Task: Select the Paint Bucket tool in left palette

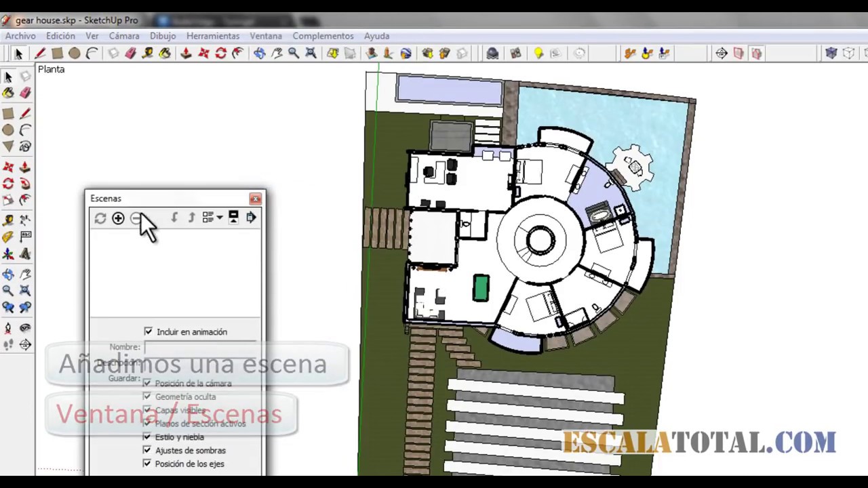Action: tap(8, 94)
